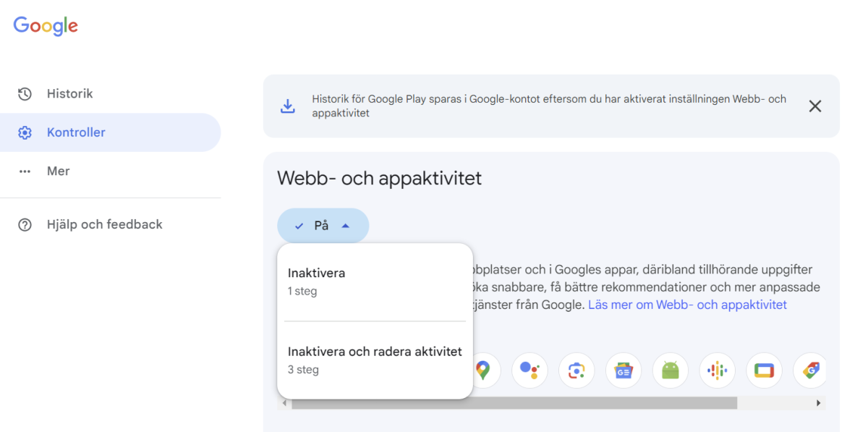Select the Google Podcasts icon
The width and height of the screenshot is (868, 432).
pyautogui.click(x=717, y=370)
